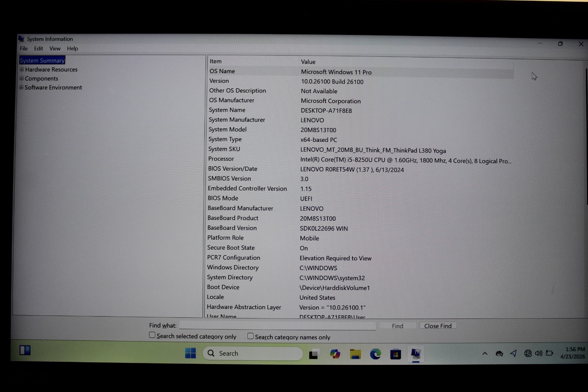Click the System Information title bar icon
This screenshot has height=392, width=588.
coord(21,39)
